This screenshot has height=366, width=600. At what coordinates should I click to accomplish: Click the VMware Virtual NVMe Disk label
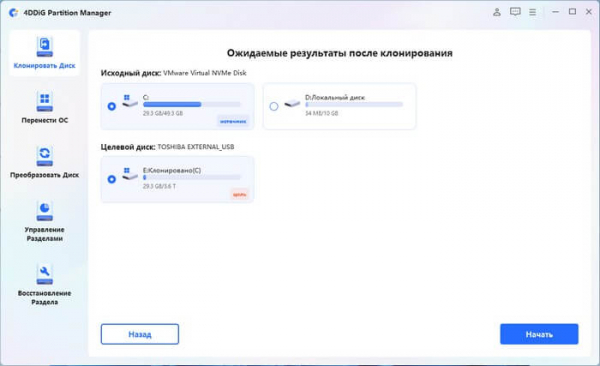[x=205, y=73]
